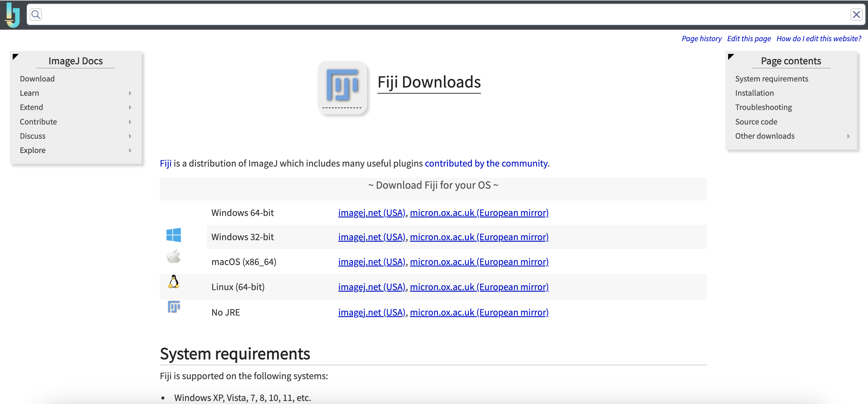Download Linux 64-bit from European mirror
This screenshot has width=868, height=404.
click(x=479, y=287)
